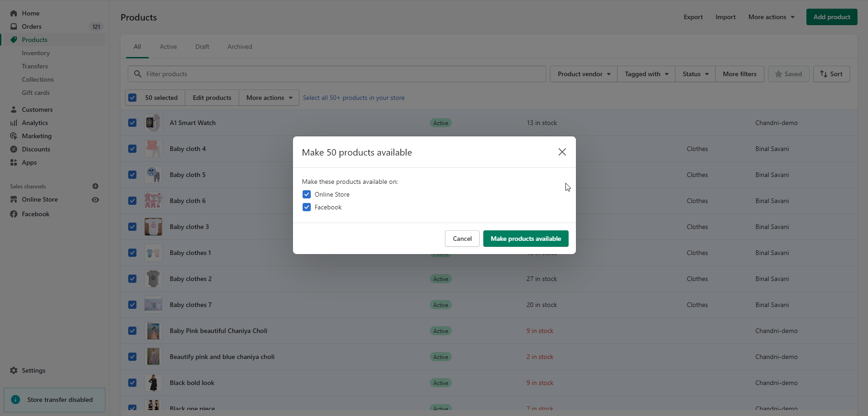Add a sales channel plus icon

(95, 186)
